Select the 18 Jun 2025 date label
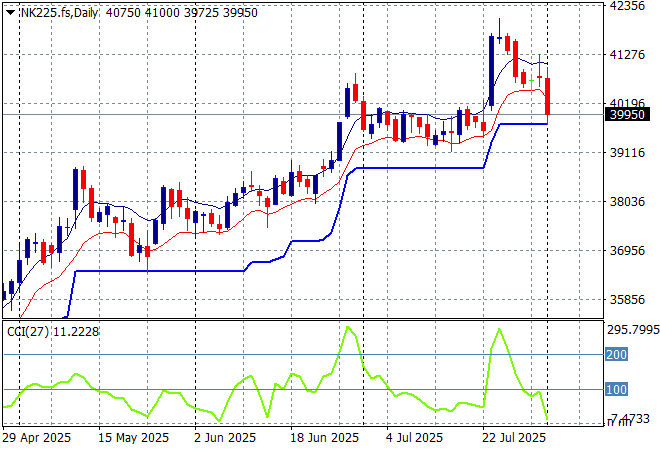The height and width of the screenshot is (450, 660). tap(324, 438)
